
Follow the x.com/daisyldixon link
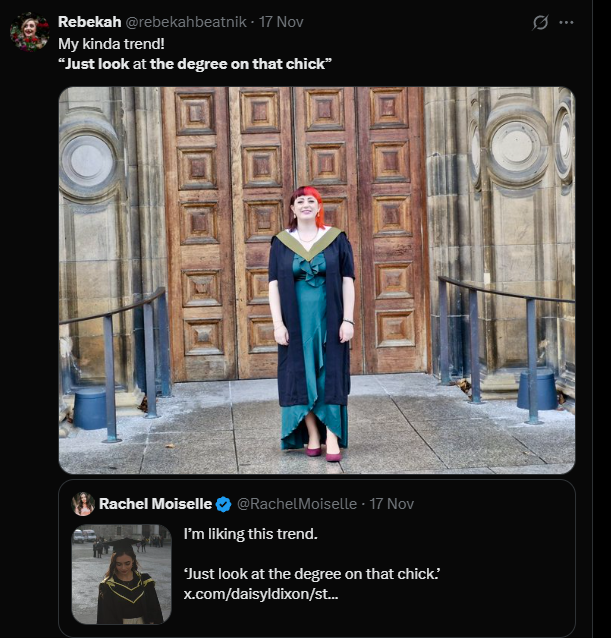pos(260,595)
